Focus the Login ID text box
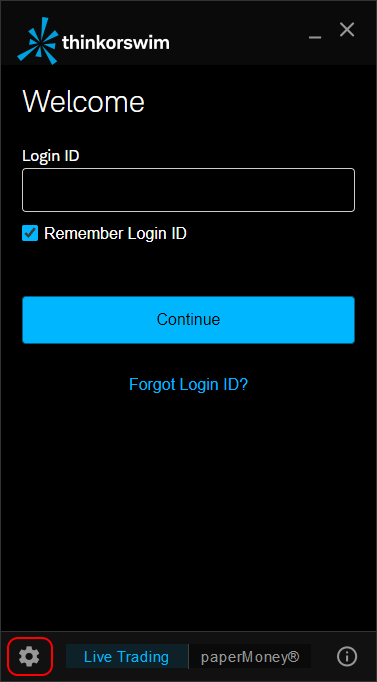The height and width of the screenshot is (682, 377). [188, 190]
